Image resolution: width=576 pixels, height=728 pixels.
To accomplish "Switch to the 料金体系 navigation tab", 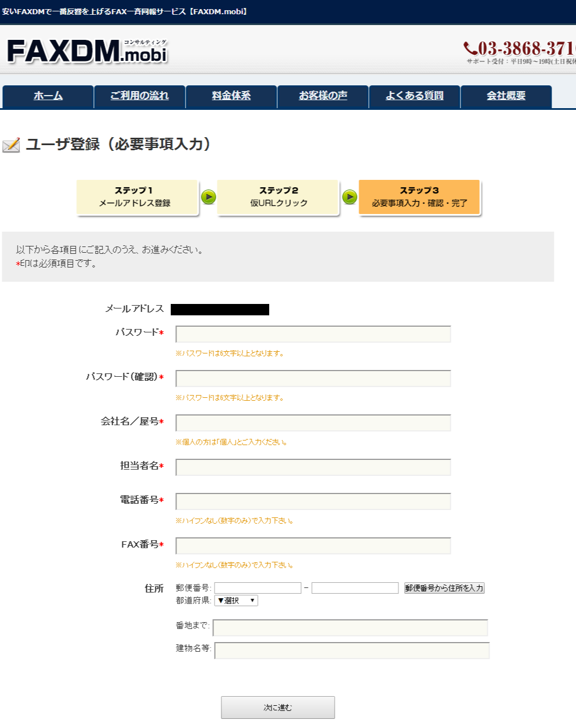I will [x=230, y=96].
